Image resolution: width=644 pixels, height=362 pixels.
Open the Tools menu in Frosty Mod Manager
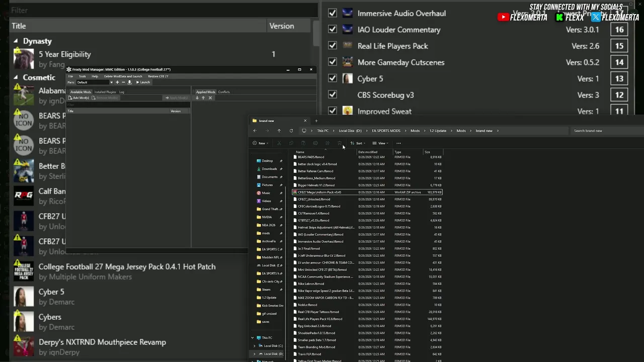82,76
